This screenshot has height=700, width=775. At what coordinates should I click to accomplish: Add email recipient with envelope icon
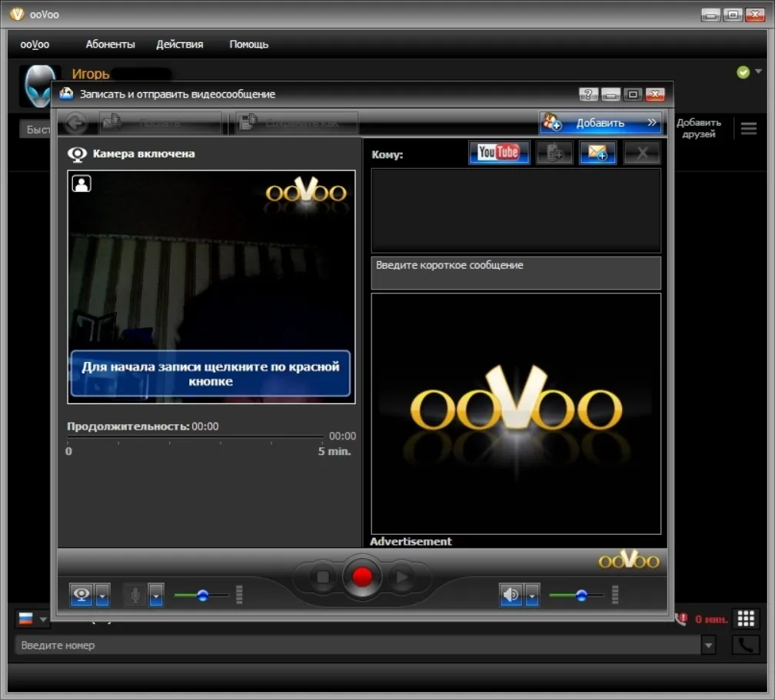[x=597, y=153]
